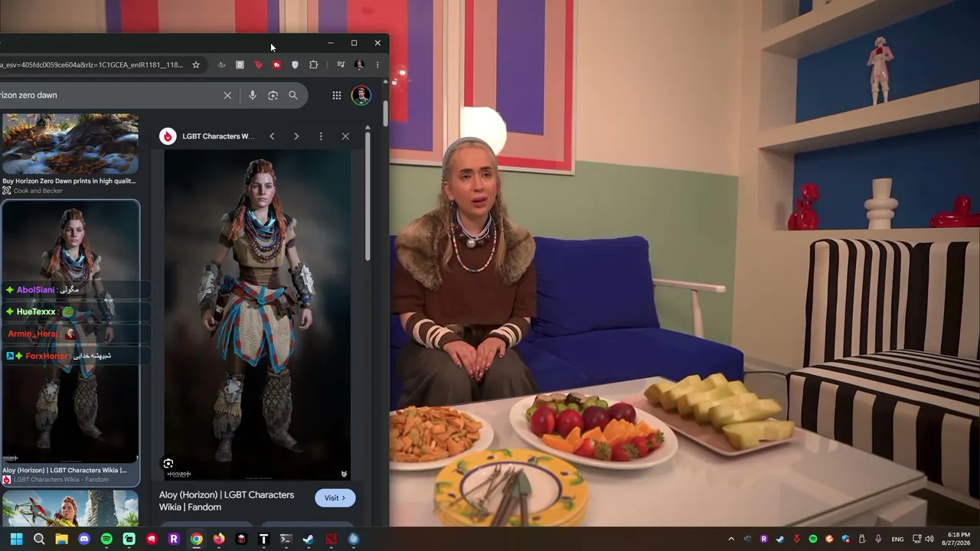Open the Windows Security tray icon

[x=846, y=539]
